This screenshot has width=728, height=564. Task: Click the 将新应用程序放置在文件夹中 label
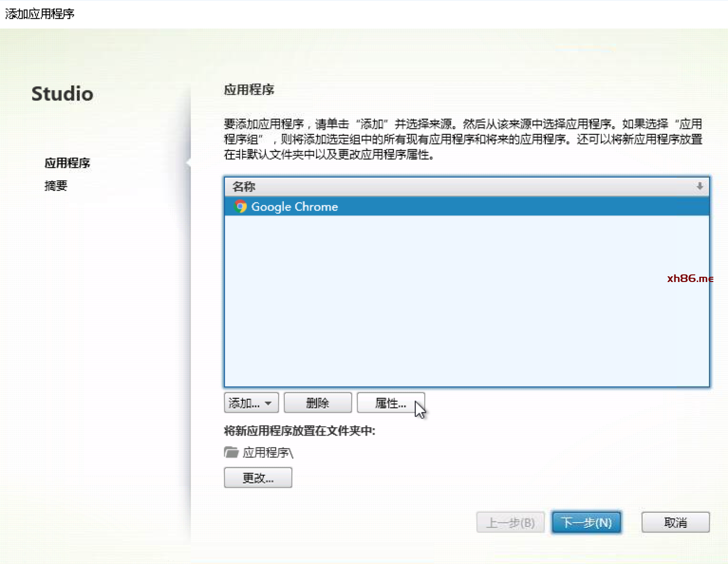pyautogui.click(x=299, y=431)
